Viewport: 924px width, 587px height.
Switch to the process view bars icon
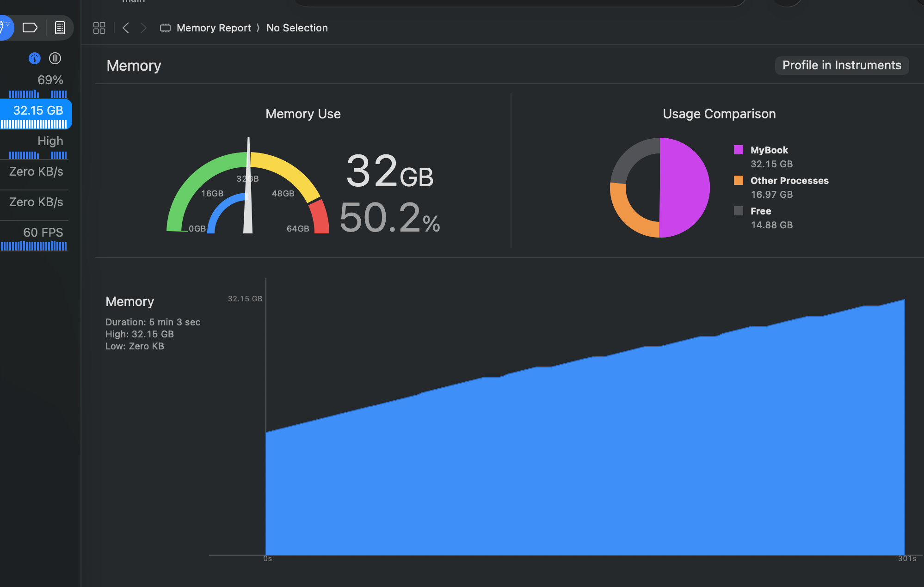[x=55, y=58]
